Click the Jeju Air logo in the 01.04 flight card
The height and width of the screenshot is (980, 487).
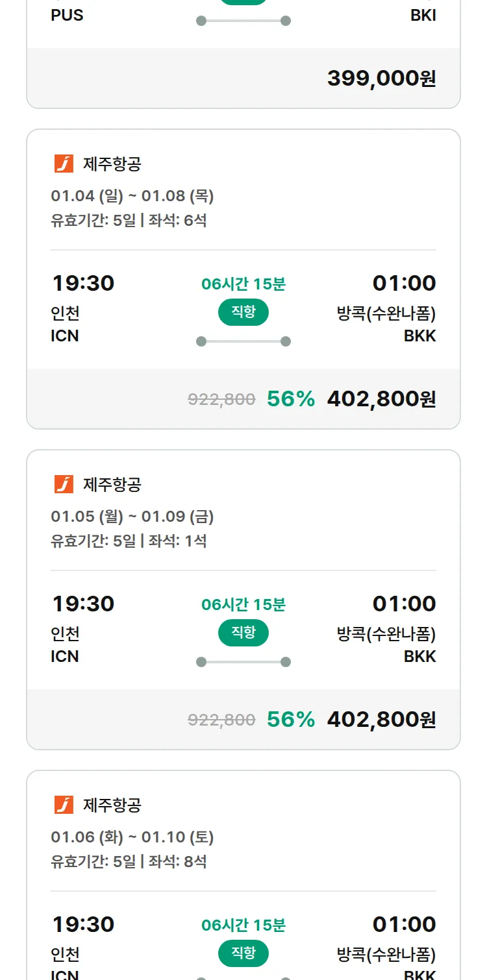[x=64, y=164]
